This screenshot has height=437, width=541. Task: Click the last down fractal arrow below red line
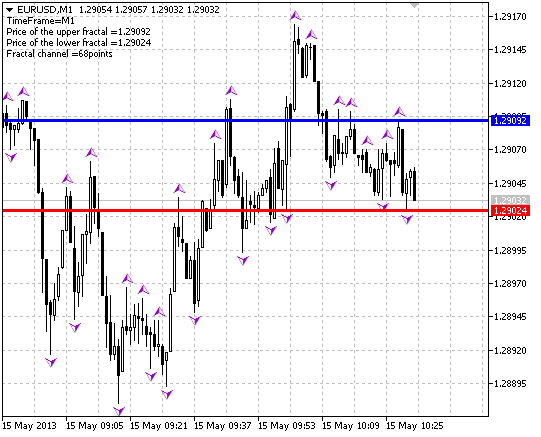click(x=407, y=219)
